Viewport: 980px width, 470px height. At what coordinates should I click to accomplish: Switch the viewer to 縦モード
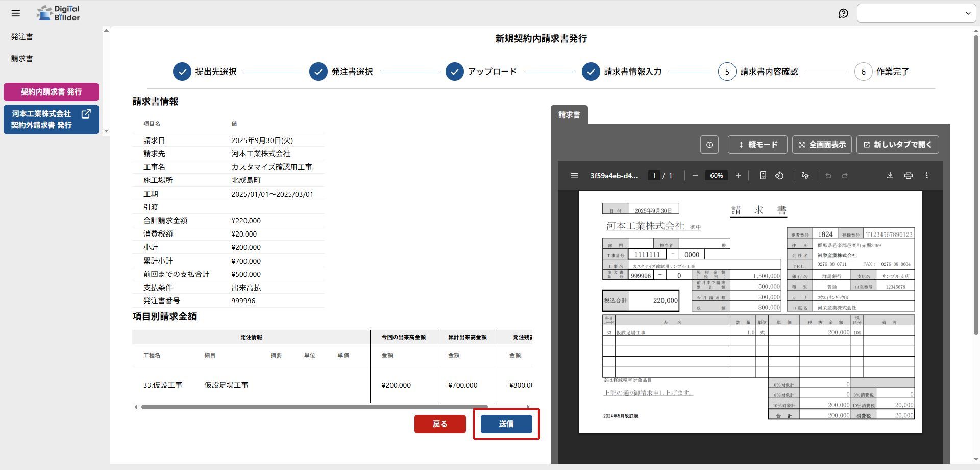757,145
